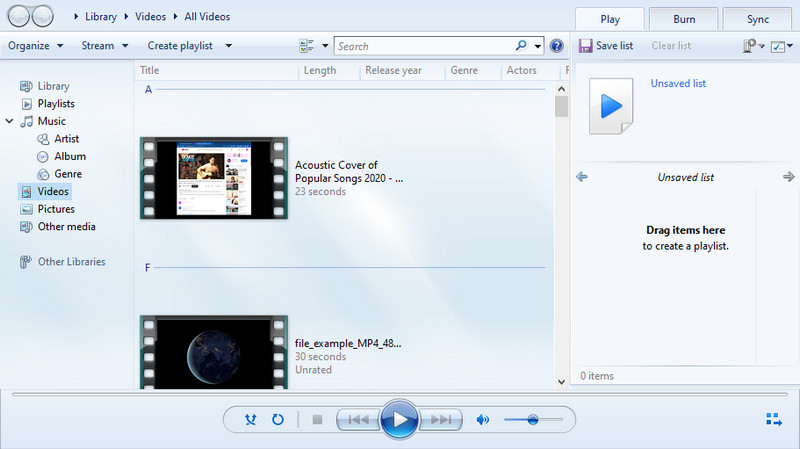The image size is (800, 449).
Task: Click the Save list floppy disk icon
Action: pyautogui.click(x=585, y=46)
